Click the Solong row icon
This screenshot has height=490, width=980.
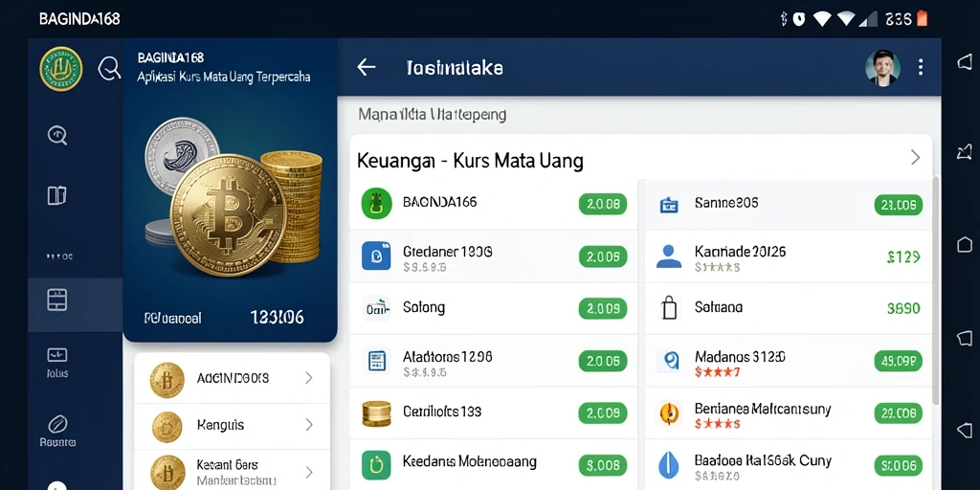tap(376, 308)
